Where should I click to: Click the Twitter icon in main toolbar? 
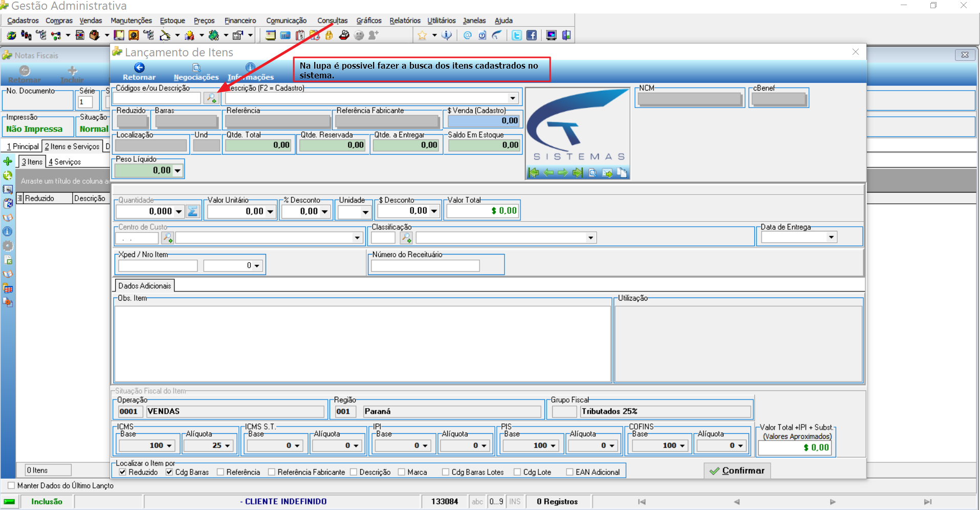[517, 35]
